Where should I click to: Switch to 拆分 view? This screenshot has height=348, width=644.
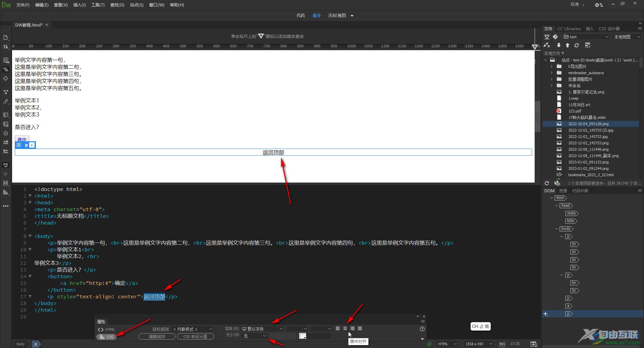317,15
